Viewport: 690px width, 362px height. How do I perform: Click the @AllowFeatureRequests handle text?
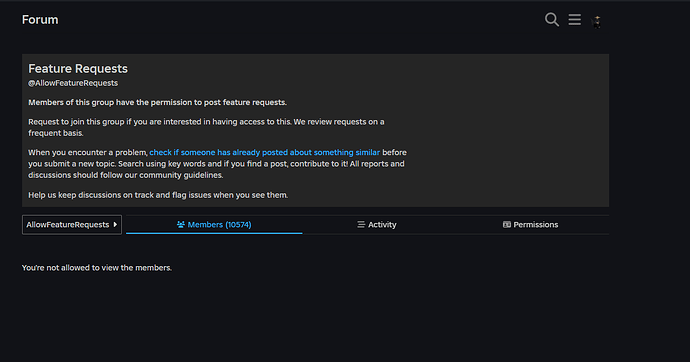click(73, 83)
